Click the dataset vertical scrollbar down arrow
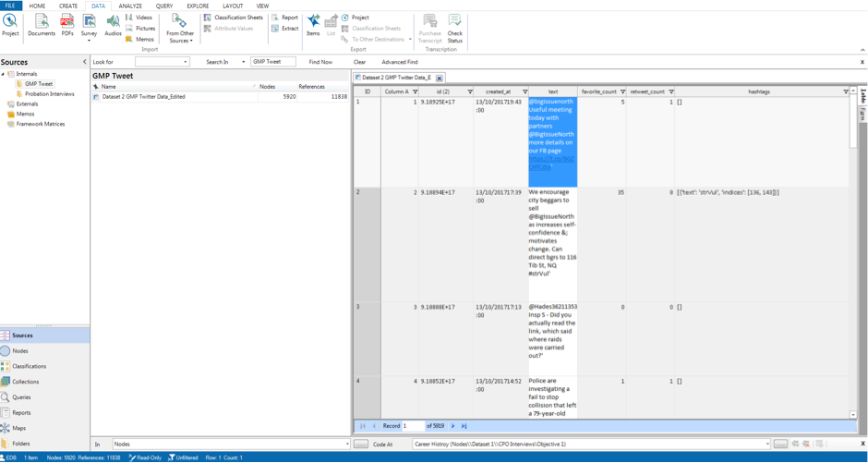The height and width of the screenshot is (463, 868). 853,415
